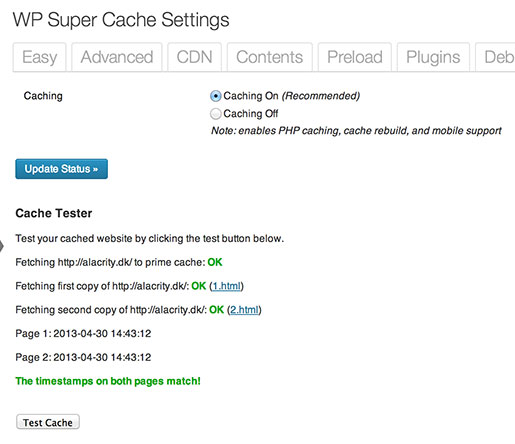The width and height of the screenshot is (515, 444).
Task: Click the italic note about PHP caching
Action: click(x=356, y=131)
